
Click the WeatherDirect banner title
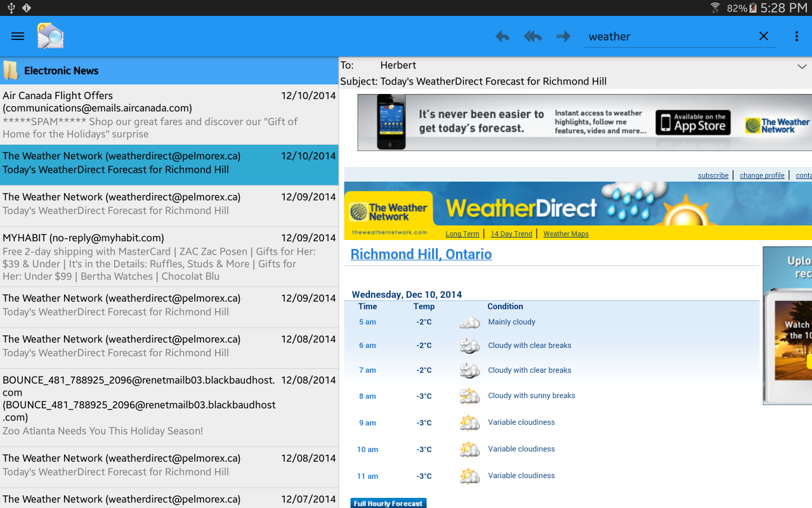(x=521, y=208)
